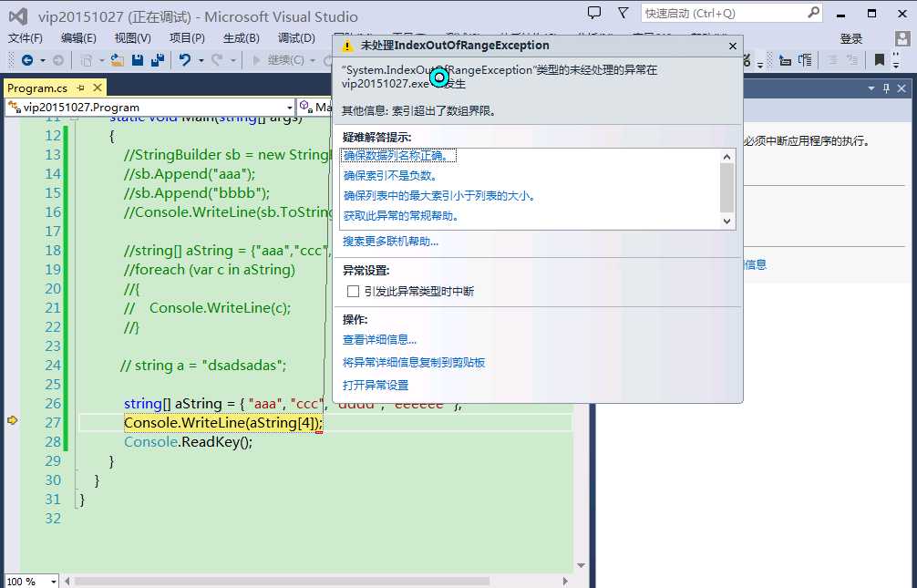Click the open file folder icon
The width and height of the screenshot is (917, 588).
coord(117,59)
